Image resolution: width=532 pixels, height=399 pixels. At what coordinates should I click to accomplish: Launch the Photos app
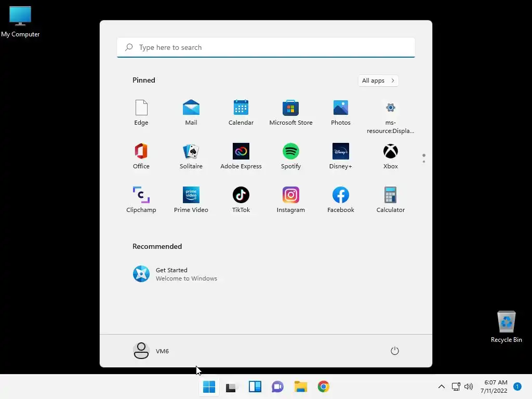(341, 113)
